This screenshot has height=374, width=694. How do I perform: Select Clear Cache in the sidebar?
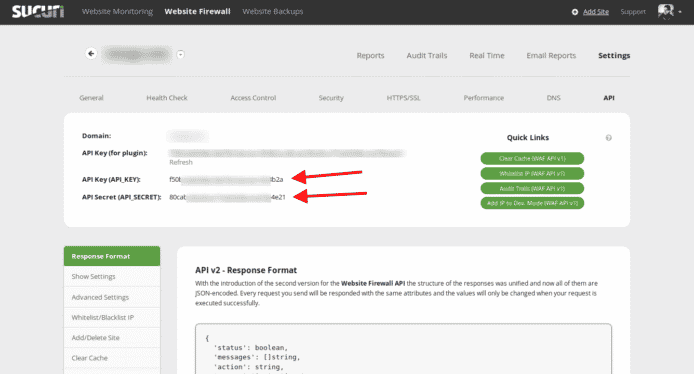[x=112, y=358]
